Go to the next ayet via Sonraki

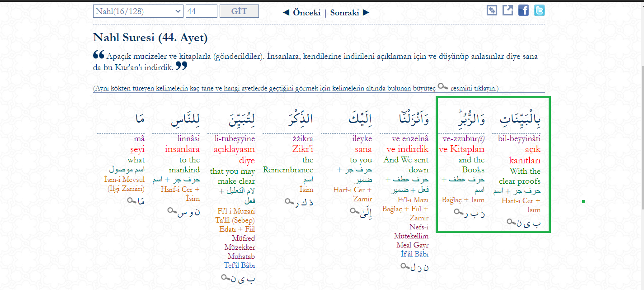349,13
